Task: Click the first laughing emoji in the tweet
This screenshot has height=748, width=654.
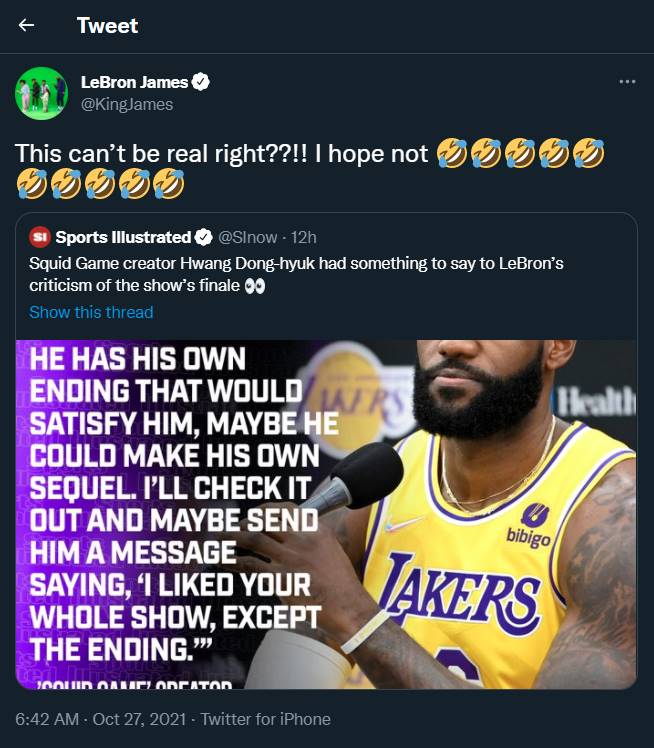Action: [452, 153]
